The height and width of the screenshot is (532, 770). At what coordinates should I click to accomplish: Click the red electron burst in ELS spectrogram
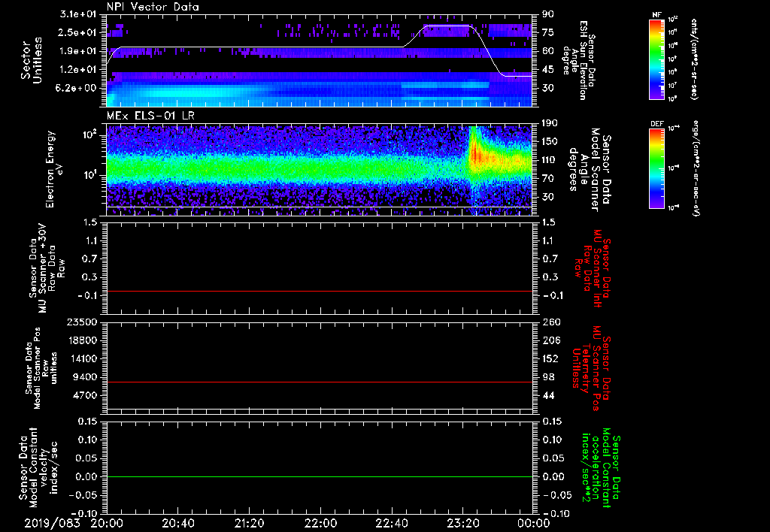click(475, 156)
